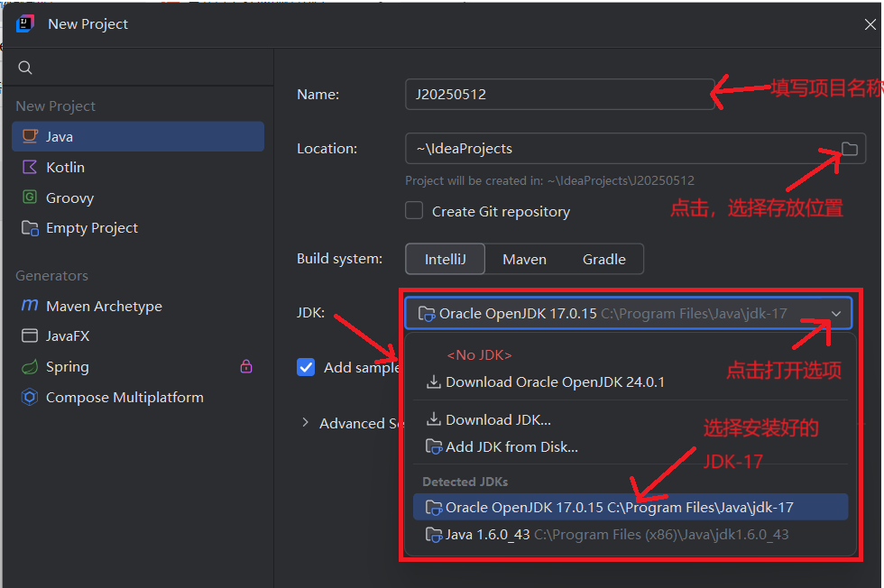Click JDK icon on Java 1.6.0_43 row

[x=434, y=534]
